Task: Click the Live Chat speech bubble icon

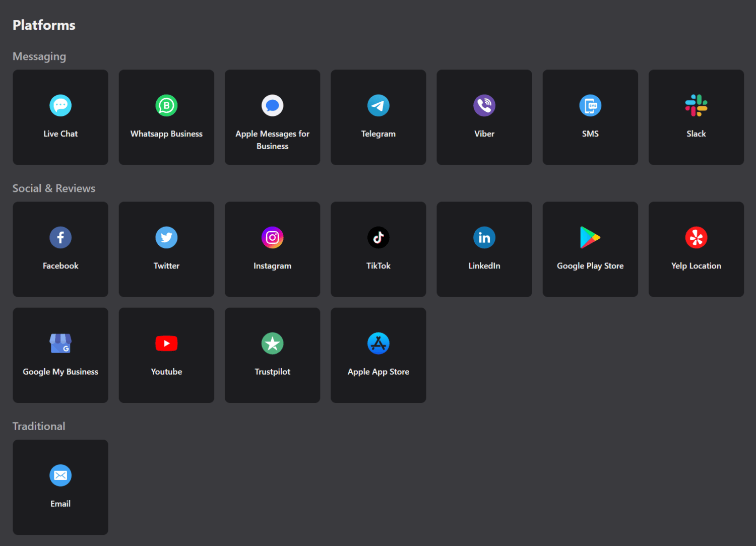Action: [x=60, y=105]
